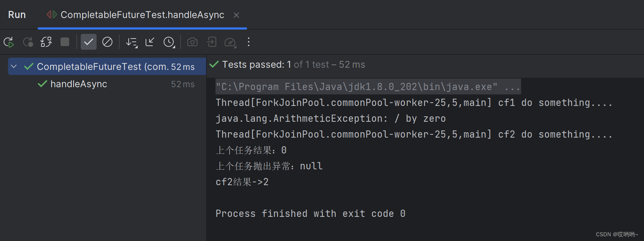Select the Run tool window label
The width and height of the screenshot is (644, 241).
[17, 15]
